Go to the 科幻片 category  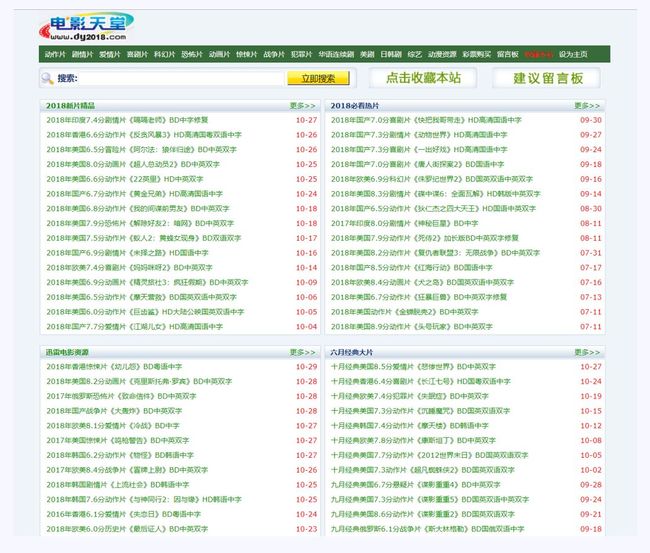click(x=163, y=54)
